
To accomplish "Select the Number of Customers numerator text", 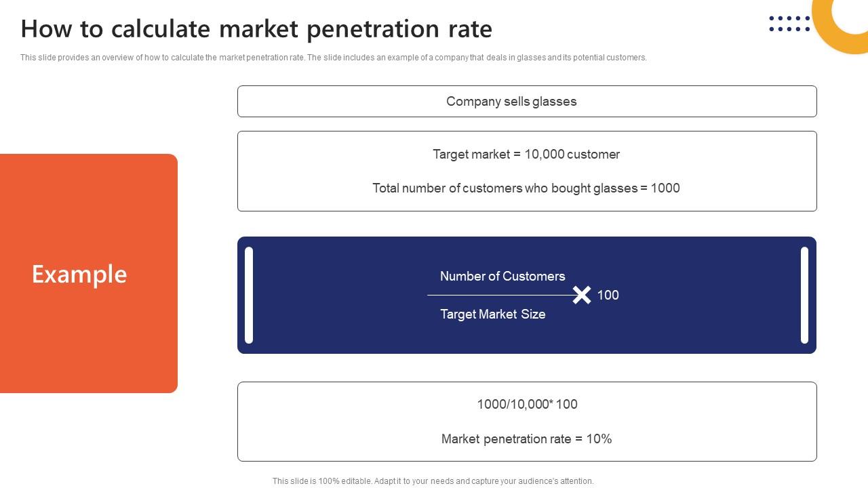I will click(502, 277).
